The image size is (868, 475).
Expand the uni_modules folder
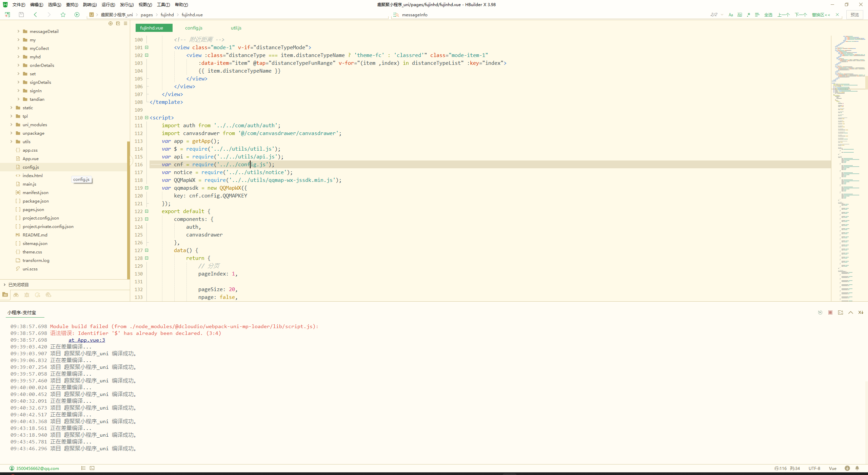11,125
